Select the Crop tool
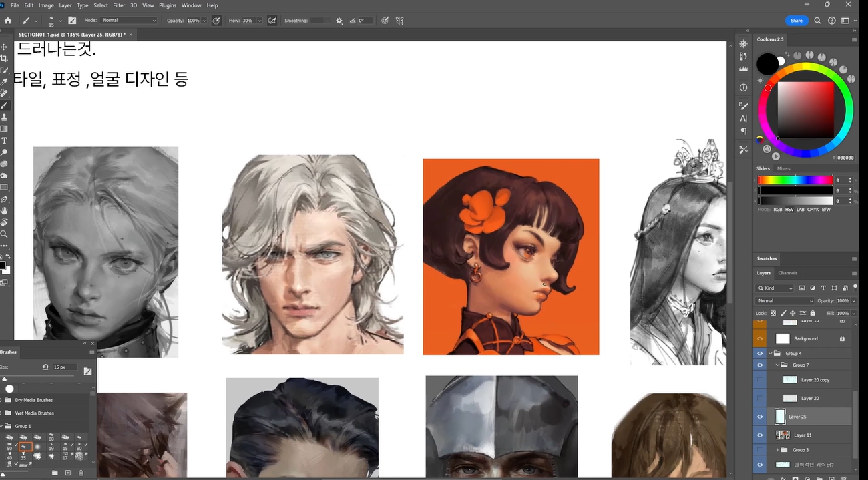The width and height of the screenshot is (868, 480). (4, 59)
